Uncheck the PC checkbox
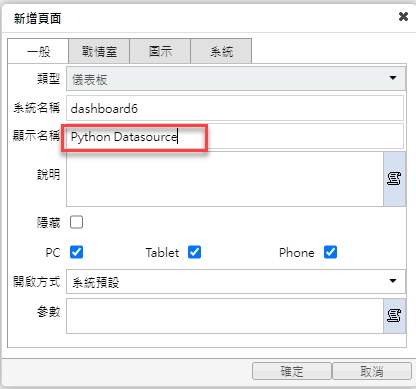 (x=76, y=252)
